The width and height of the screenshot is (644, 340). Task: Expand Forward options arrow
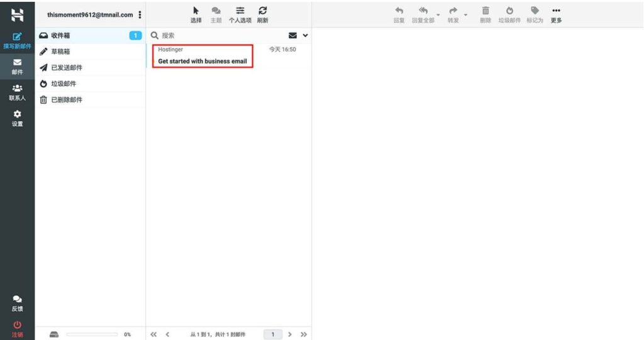click(466, 15)
